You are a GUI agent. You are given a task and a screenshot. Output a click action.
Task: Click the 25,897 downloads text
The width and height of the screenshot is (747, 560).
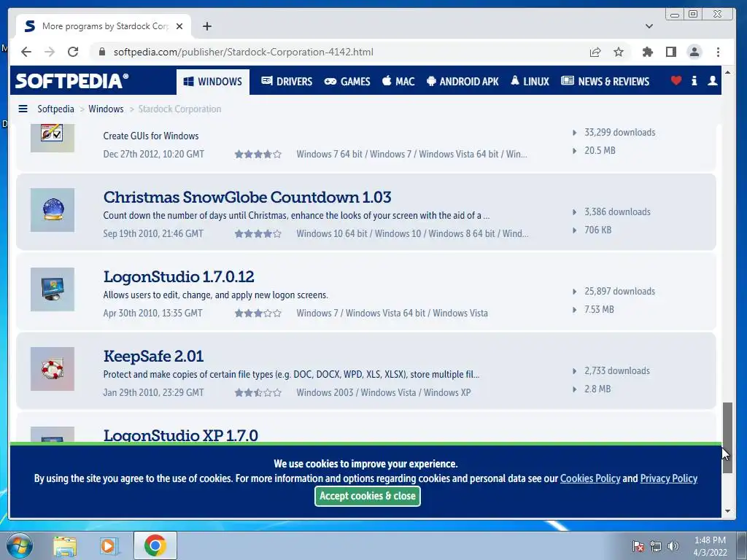620,292
